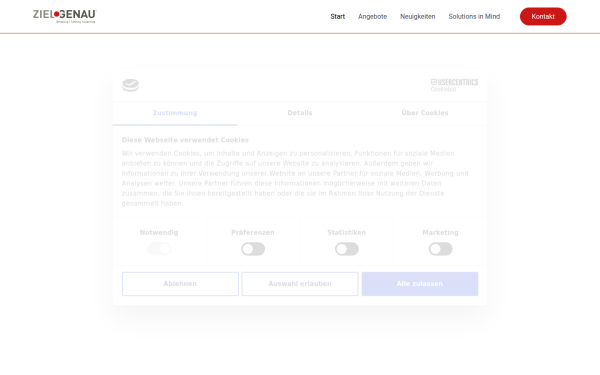Click the Cookiebot logo icon in dialog

click(x=130, y=85)
